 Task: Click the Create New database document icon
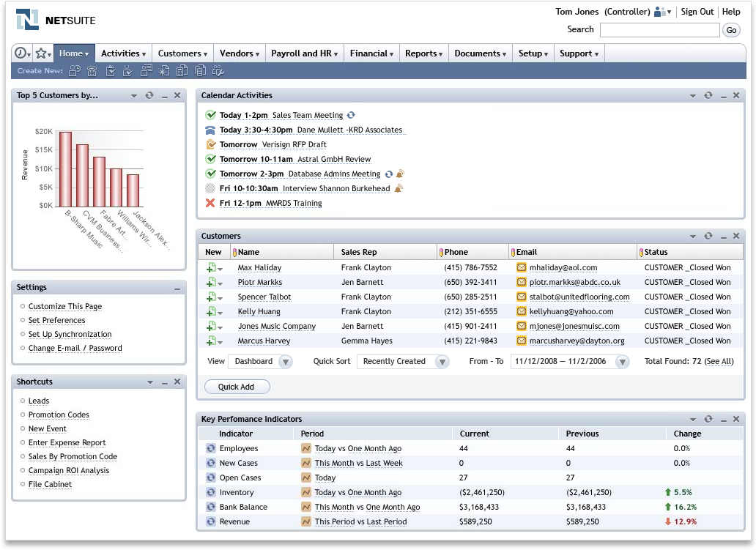[x=199, y=71]
